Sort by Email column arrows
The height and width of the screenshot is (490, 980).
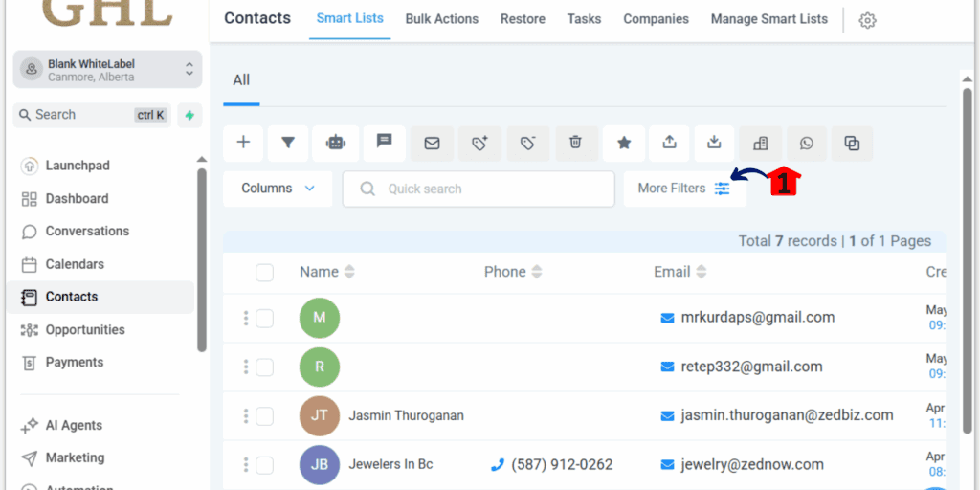point(702,272)
